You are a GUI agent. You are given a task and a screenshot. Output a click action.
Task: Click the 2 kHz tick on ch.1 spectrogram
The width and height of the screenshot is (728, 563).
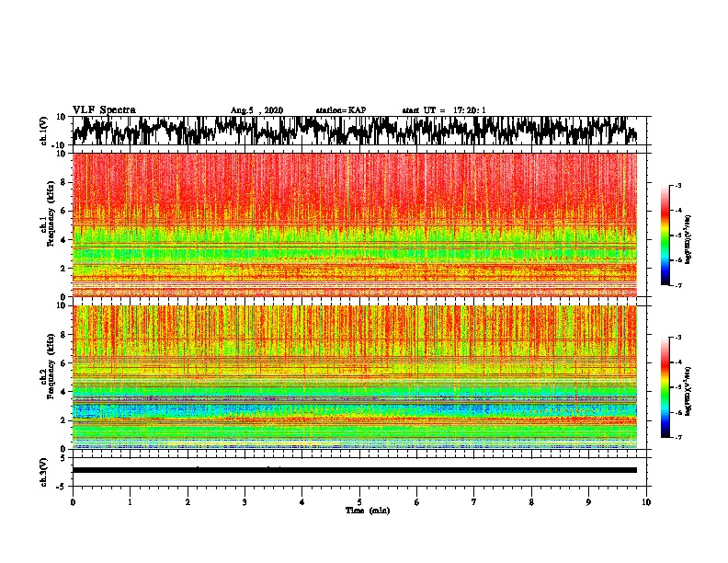(63, 268)
